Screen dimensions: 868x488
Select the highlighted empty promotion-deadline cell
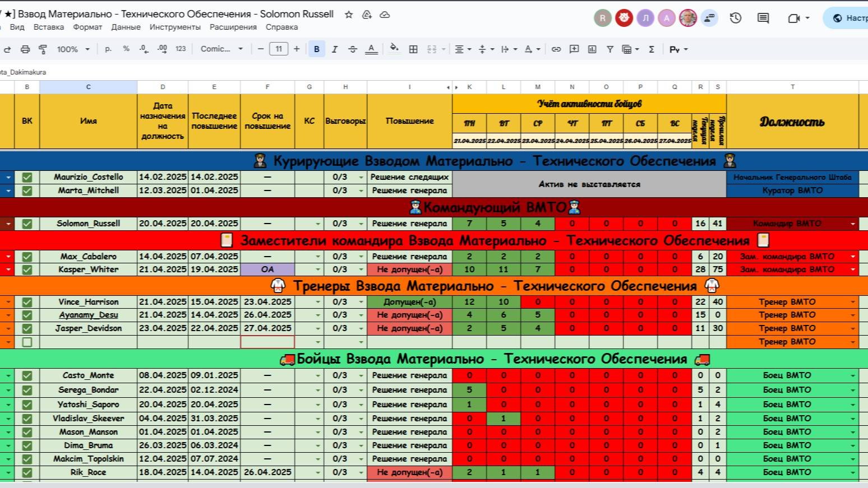coord(267,342)
